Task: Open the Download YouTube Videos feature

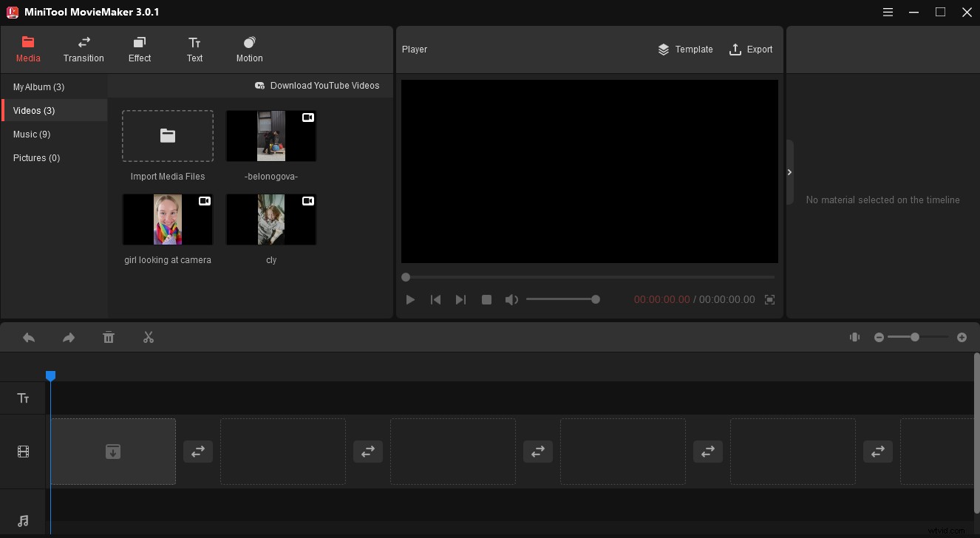Action: [x=318, y=86]
